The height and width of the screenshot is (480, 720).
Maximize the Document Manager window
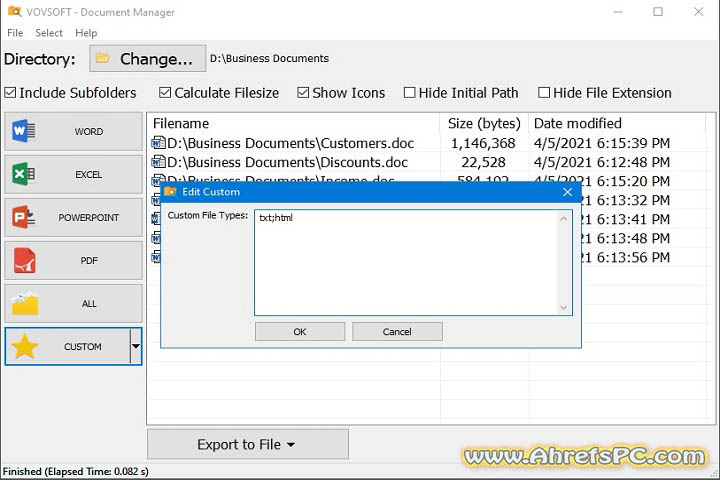tap(658, 11)
